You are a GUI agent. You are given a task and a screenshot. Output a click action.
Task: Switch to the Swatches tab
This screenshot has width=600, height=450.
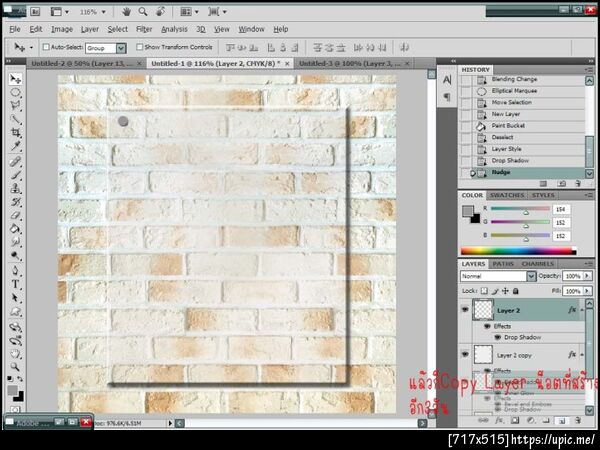click(x=507, y=195)
